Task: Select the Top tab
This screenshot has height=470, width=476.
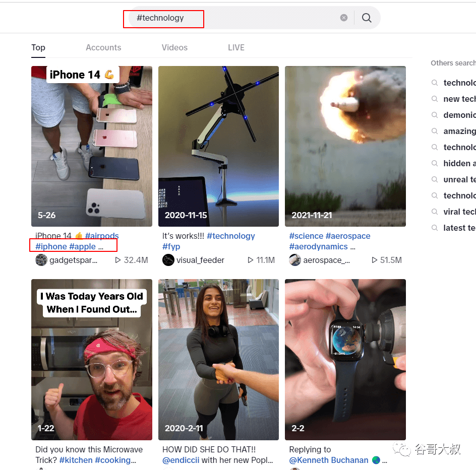Action: tap(38, 47)
